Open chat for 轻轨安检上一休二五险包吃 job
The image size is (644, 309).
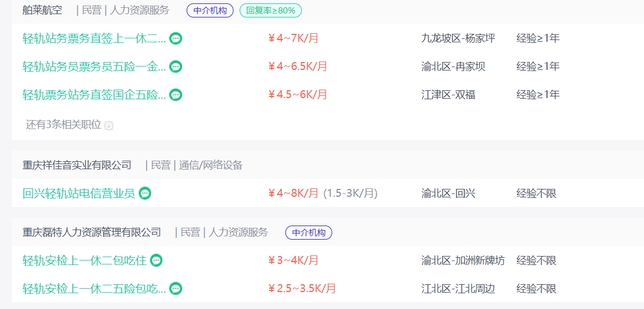(x=176, y=289)
